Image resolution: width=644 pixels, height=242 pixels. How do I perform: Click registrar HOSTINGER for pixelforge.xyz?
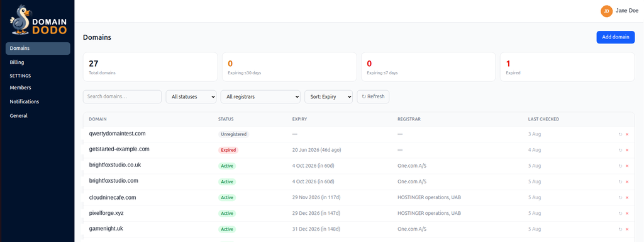429,214
